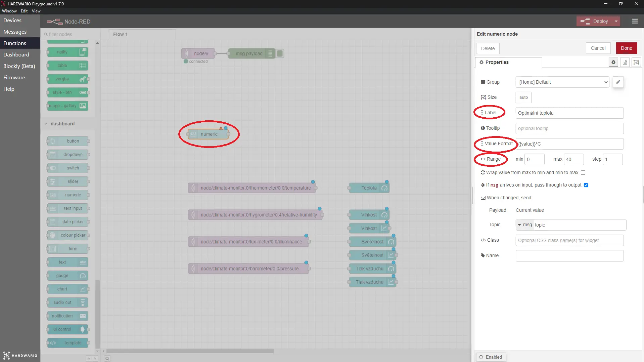The width and height of the screenshot is (644, 362).
Task: Edit the Label field Optimální teplota
Action: tap(569, 113)
